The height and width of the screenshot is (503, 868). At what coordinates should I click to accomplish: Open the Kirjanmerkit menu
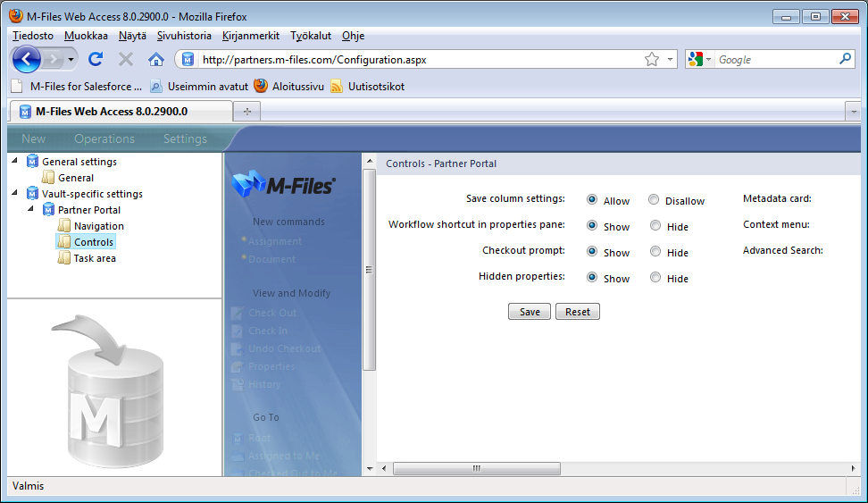(x=251, y=36)
